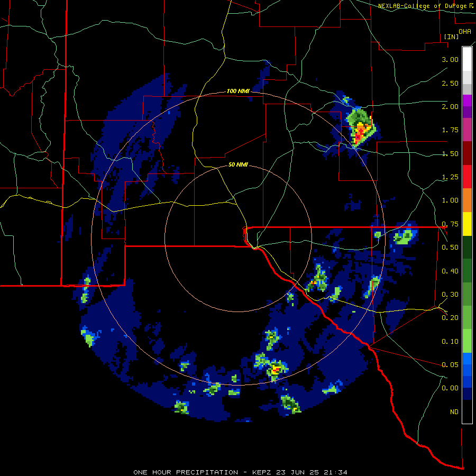Click the magenta legend swatch at 2.00
476x476 pixels.
pos(467,100)
